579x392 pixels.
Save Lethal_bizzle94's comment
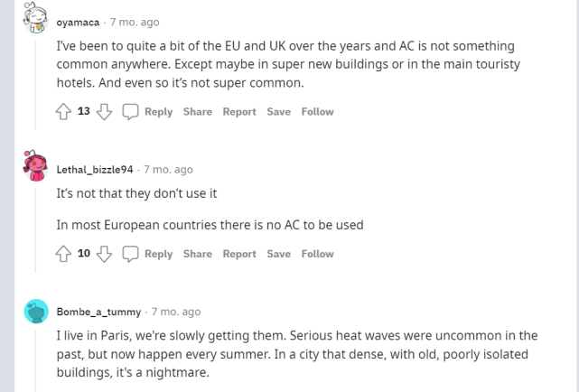[279, 254]
